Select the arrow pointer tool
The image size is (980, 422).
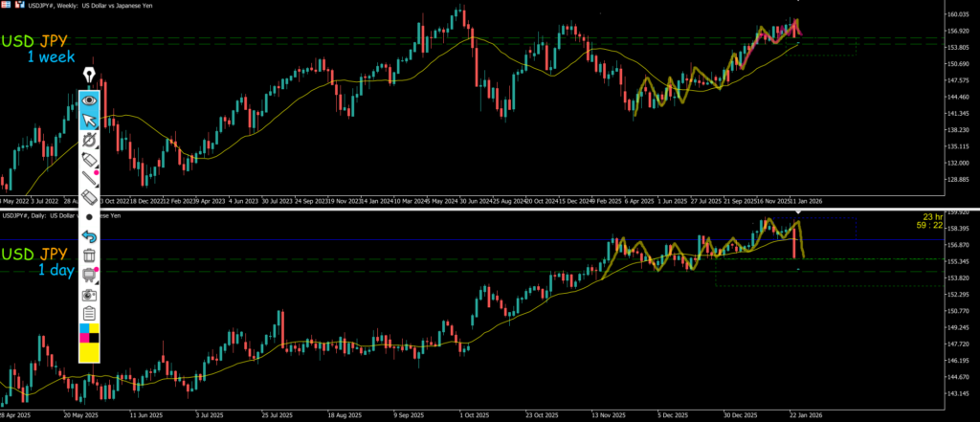[x=89, y=120]
